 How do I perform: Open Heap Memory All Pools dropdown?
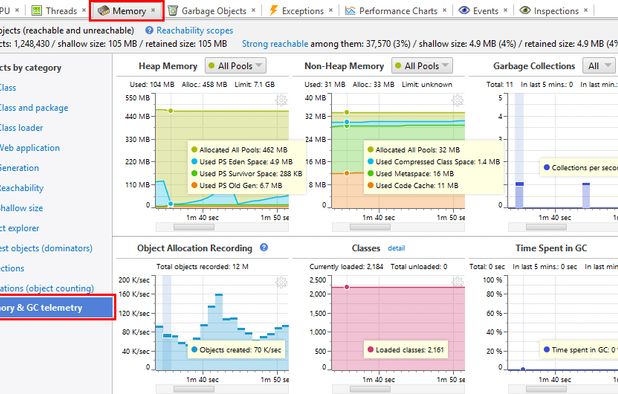click(235, 66)
